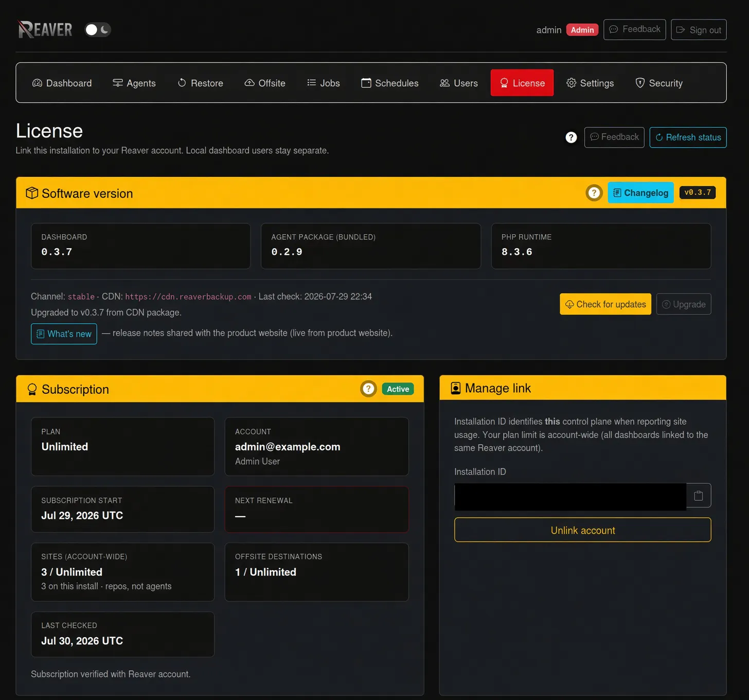Click the Active status badge

(x=398, y=389)
